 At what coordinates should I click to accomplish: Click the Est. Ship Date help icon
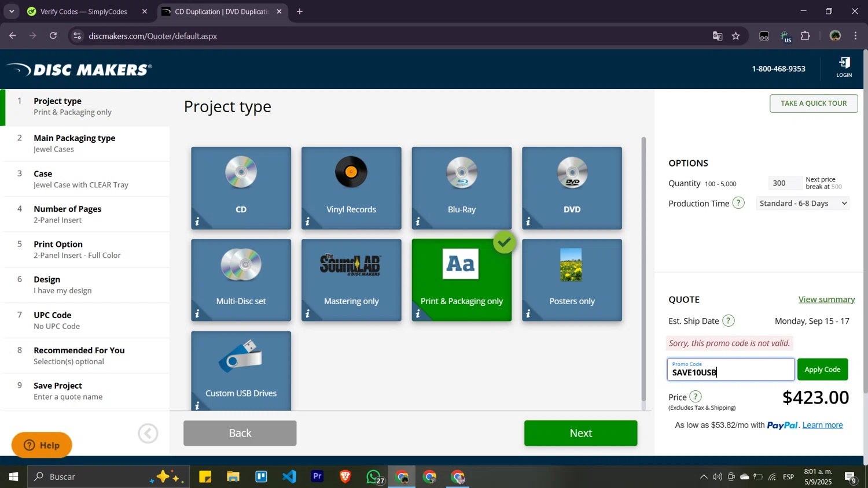click(x=729, y=320)
